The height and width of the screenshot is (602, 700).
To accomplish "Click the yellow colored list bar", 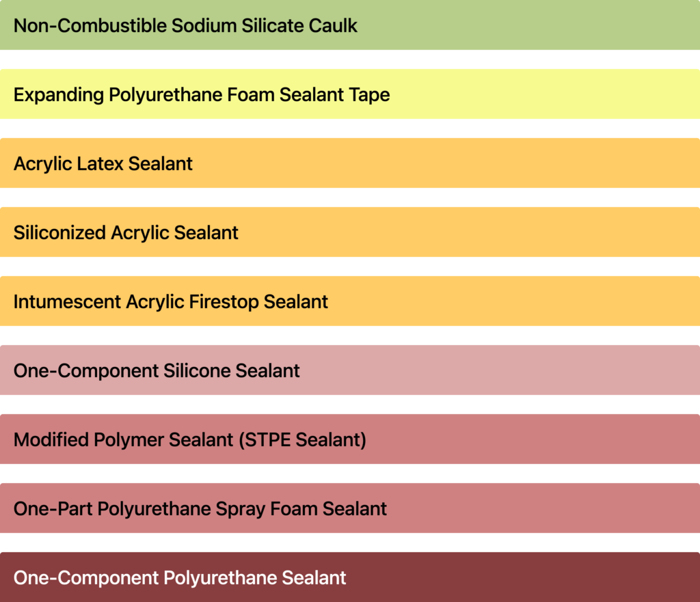I will (x=350, y=94).
